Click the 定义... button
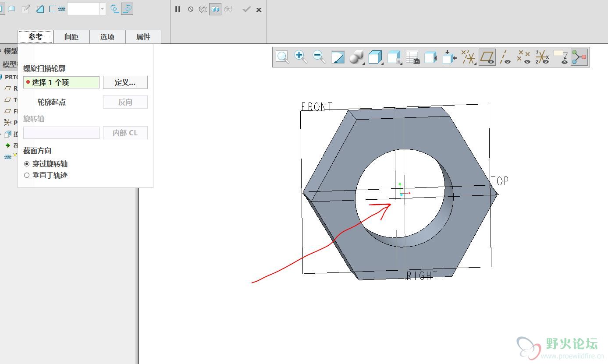 [x=125, y=82]
